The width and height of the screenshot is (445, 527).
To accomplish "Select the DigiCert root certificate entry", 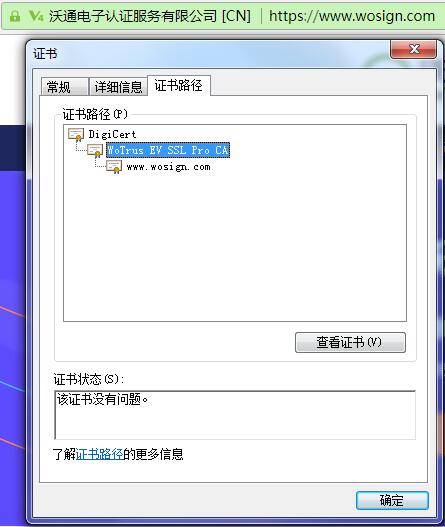I will (x=112, y=134).
